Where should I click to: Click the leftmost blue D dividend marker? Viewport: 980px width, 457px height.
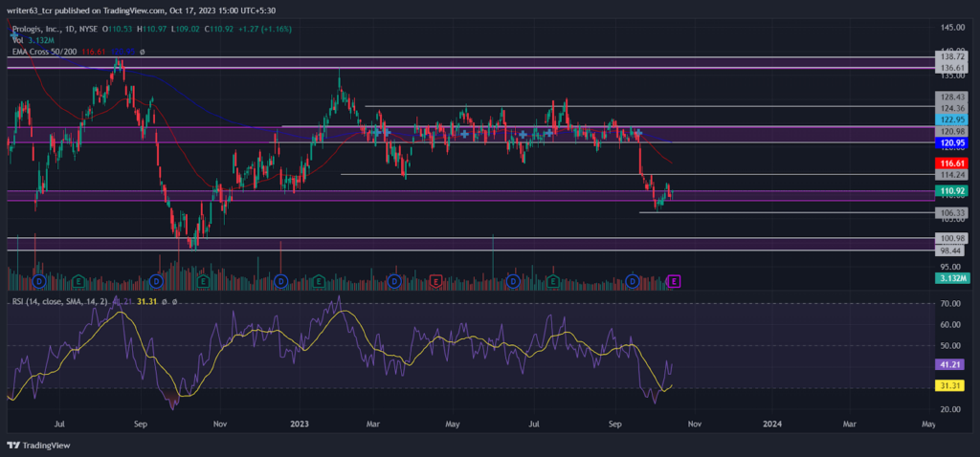(40, 282)
